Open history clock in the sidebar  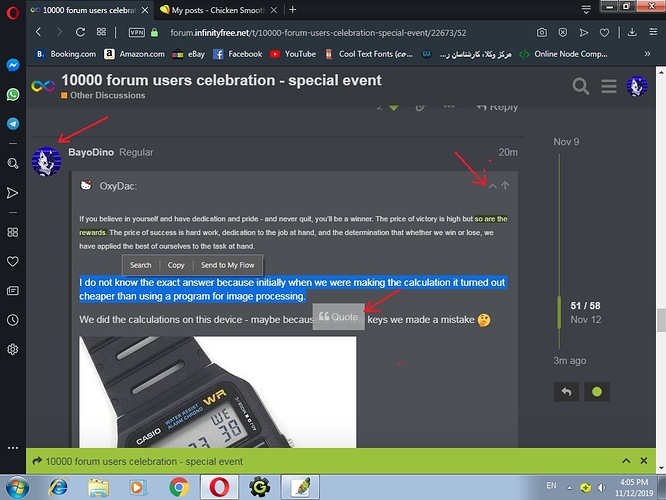13,320
